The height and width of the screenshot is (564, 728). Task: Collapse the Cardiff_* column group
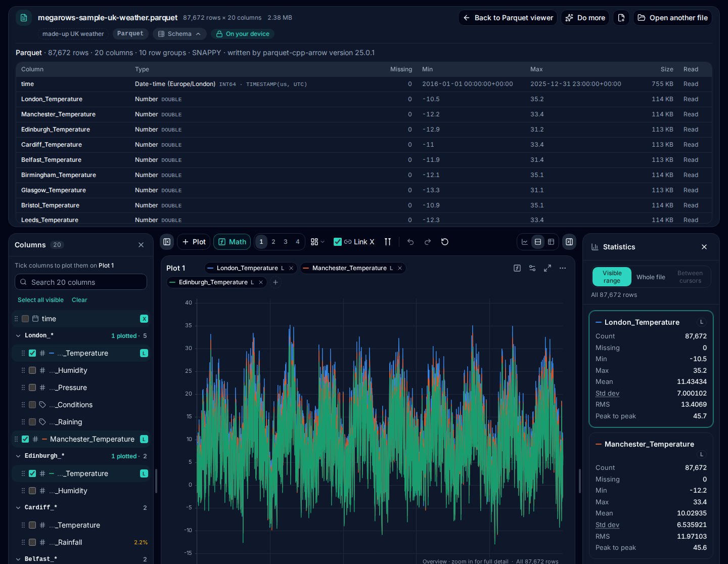(18, 508)
